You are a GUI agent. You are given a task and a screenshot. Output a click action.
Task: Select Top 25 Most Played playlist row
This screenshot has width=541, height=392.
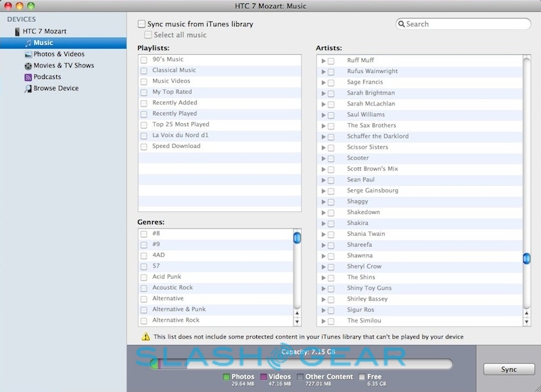[181, 124]
